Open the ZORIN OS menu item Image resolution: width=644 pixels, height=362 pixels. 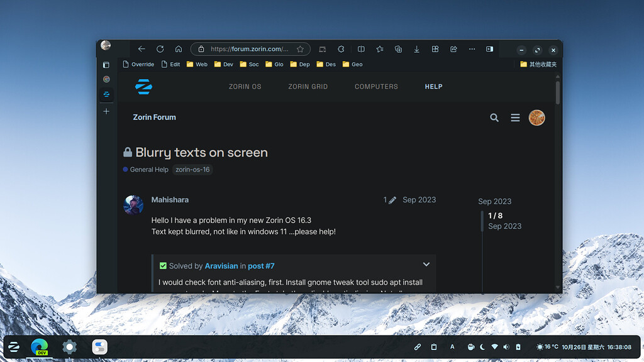coord(245,86)
